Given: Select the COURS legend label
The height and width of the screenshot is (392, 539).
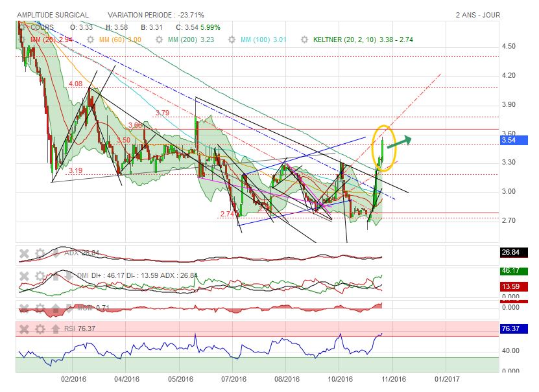Looking at the screenshot, I should 42,27.
